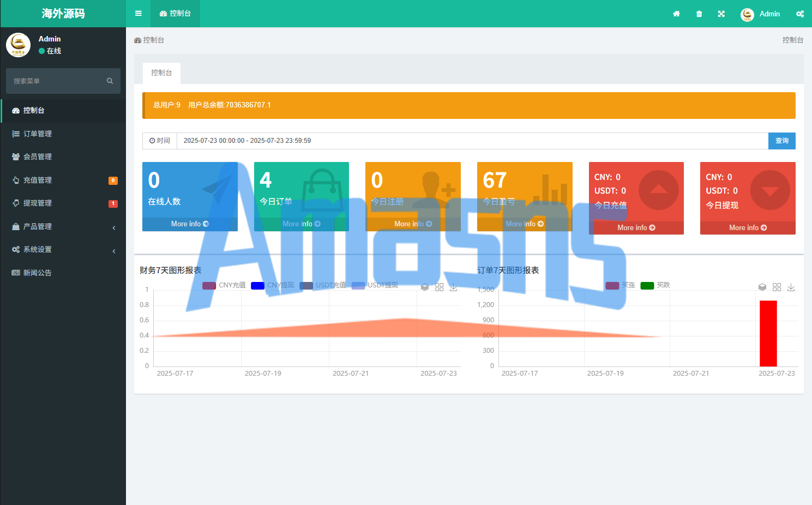Open settings cogs icon at top right
Viewport: 812px width, 505px height.
click(800, 14)
